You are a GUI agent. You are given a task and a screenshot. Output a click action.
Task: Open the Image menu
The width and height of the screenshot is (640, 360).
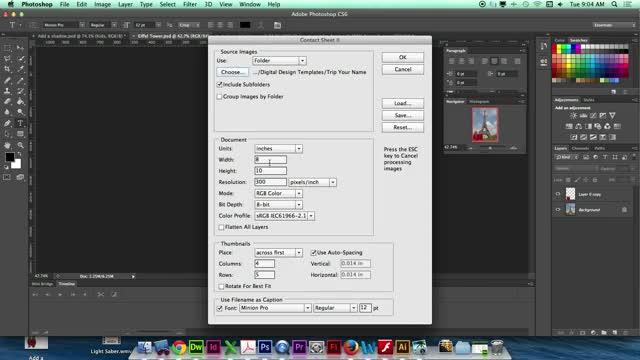pos(102,4)
